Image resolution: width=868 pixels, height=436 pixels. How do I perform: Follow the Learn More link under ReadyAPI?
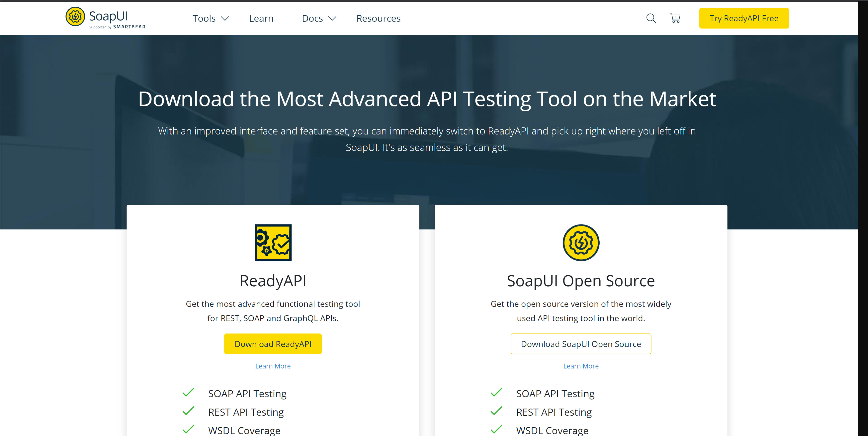point(273,366)
